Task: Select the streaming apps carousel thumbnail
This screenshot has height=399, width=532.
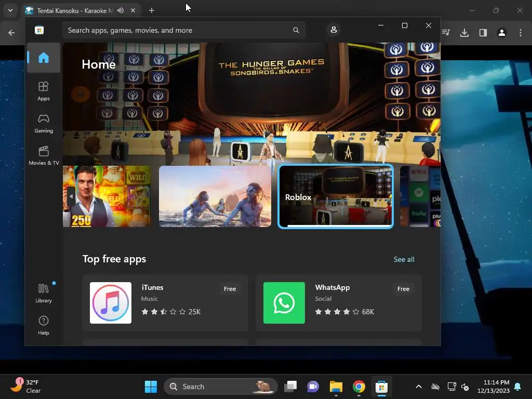Action: (x=420, y=196)
